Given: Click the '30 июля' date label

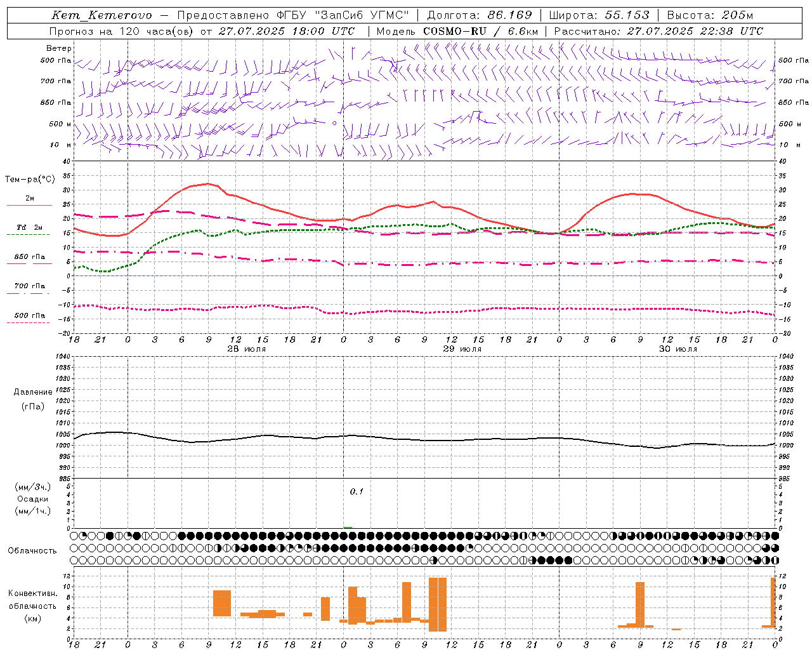Looking at the screenshot, I should coord(678,349).
